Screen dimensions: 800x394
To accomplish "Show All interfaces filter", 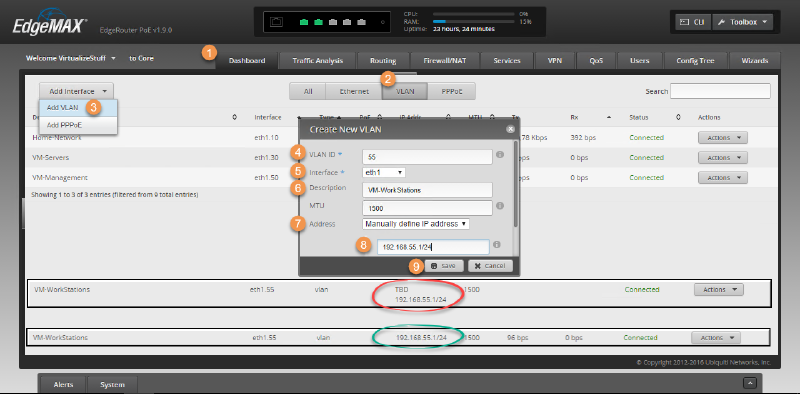I will click(x=308, y=91).
